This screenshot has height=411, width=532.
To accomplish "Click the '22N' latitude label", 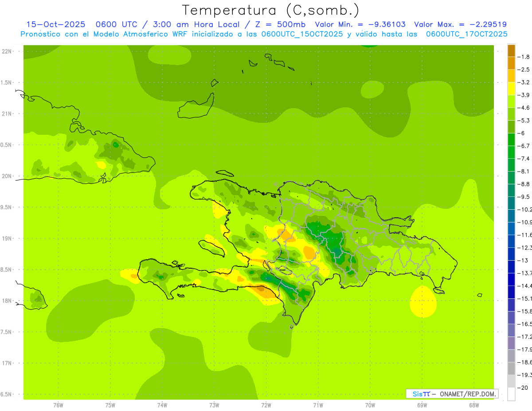I will 7,51.
